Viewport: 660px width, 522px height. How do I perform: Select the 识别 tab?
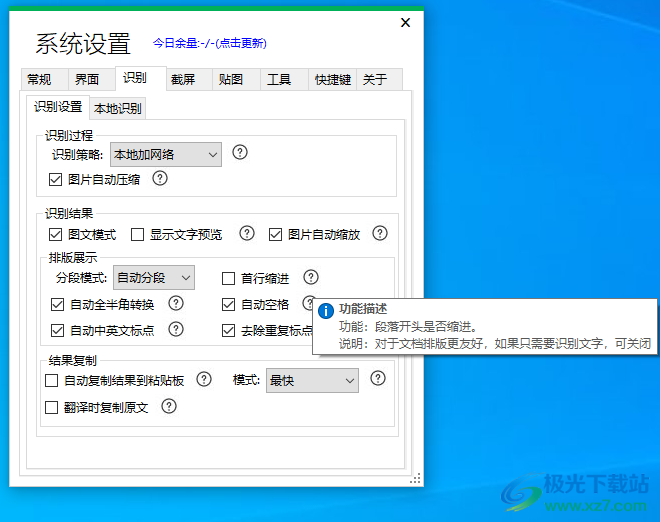point(141,78)
